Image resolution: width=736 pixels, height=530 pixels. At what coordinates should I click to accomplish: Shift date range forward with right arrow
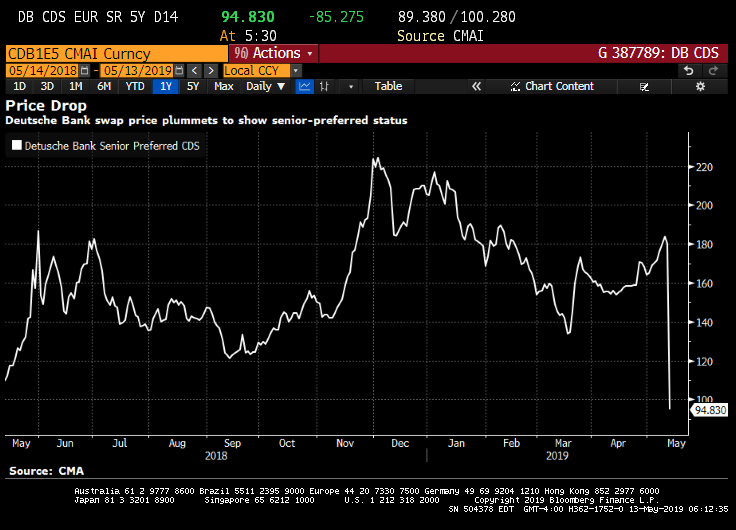tap(210, 70)
